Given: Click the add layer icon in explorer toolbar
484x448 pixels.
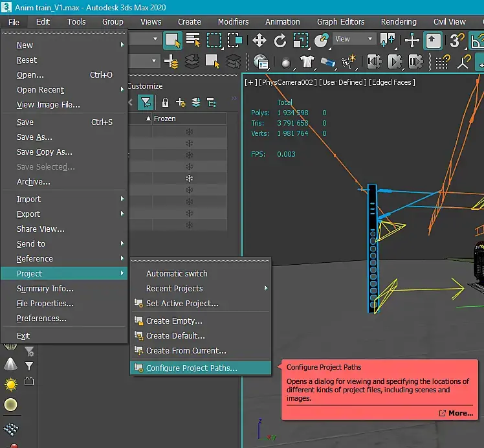Looking at the screenshot, I should pyautogui.click(x=181, y=102).
